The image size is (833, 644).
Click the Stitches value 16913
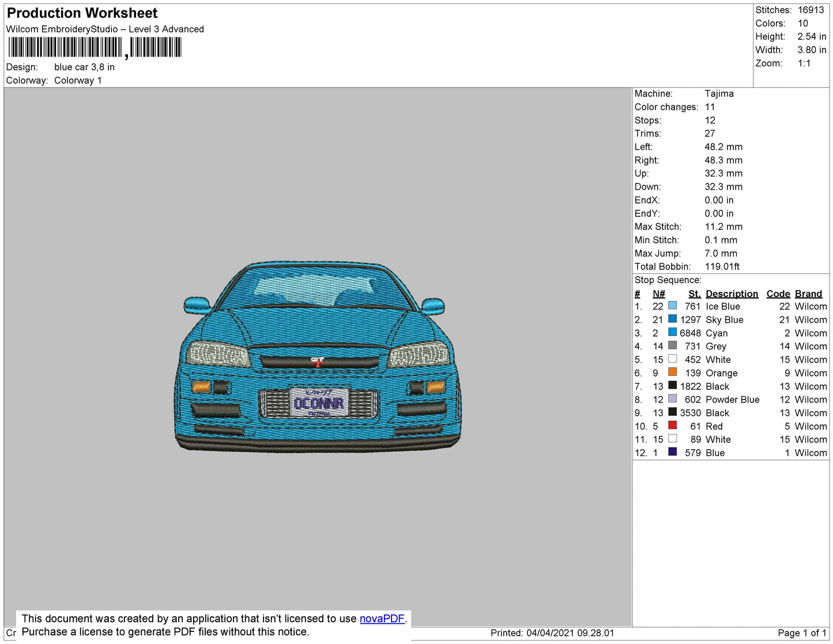click(x=811, y=10)
